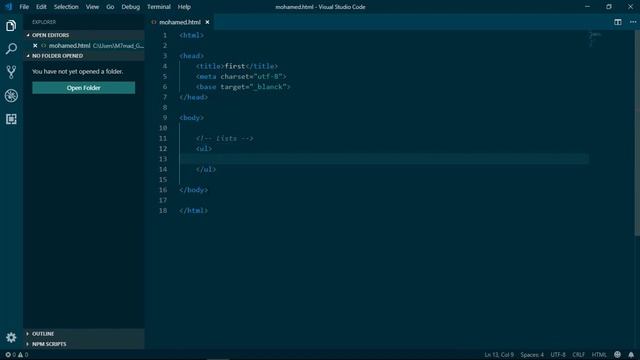Open the Terminal menu

point(159,7)
